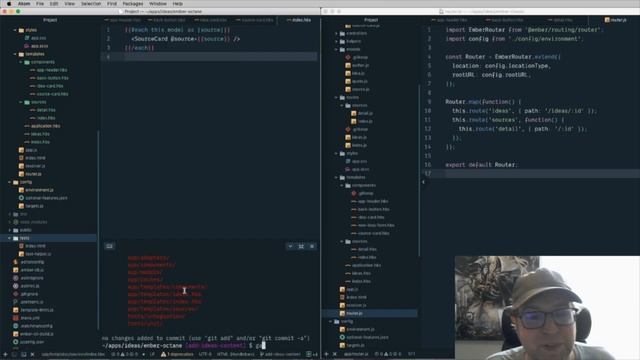Expand the controllers folder in right window tree
The width and height of the screenshot is (640, 360).
pyautogui.click(x=337, y=33)
